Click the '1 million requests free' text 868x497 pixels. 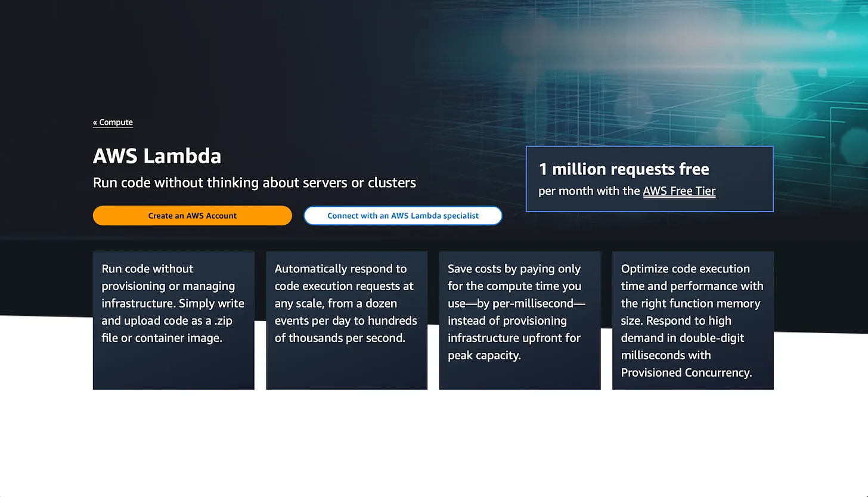tap(624, 169)
